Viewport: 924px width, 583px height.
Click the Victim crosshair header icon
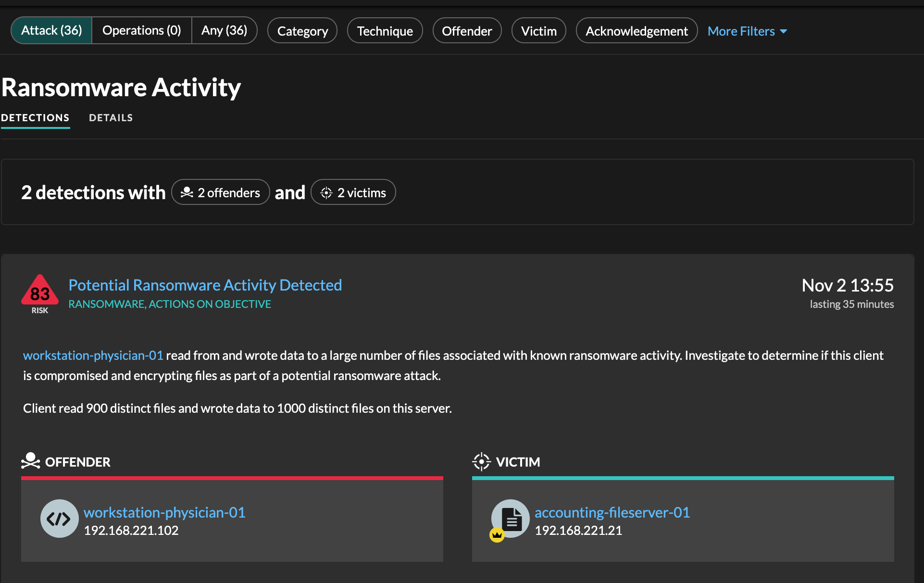[x=481, y=462]
